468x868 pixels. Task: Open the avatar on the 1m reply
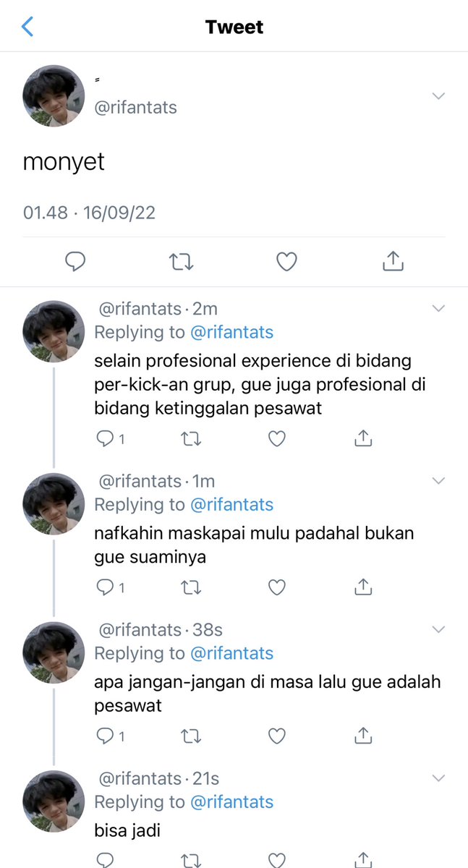tap(54, 504)
